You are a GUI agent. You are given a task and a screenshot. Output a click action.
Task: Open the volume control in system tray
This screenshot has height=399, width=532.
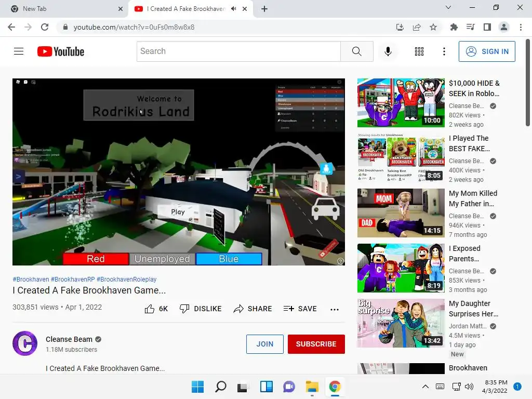click(x=469, y=387)
